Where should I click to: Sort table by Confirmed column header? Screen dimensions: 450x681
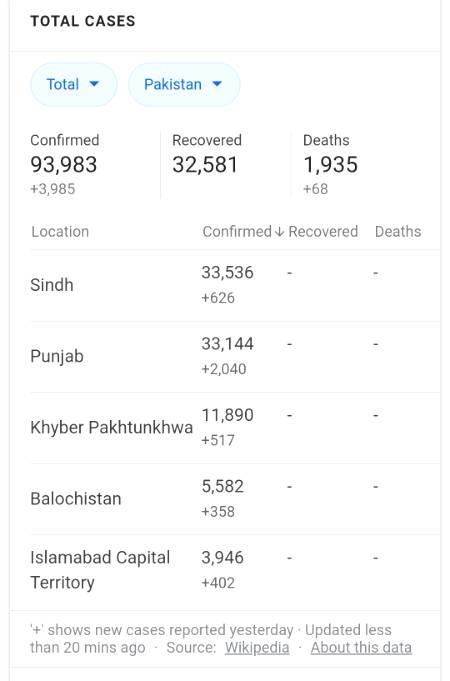click(237, 231)
